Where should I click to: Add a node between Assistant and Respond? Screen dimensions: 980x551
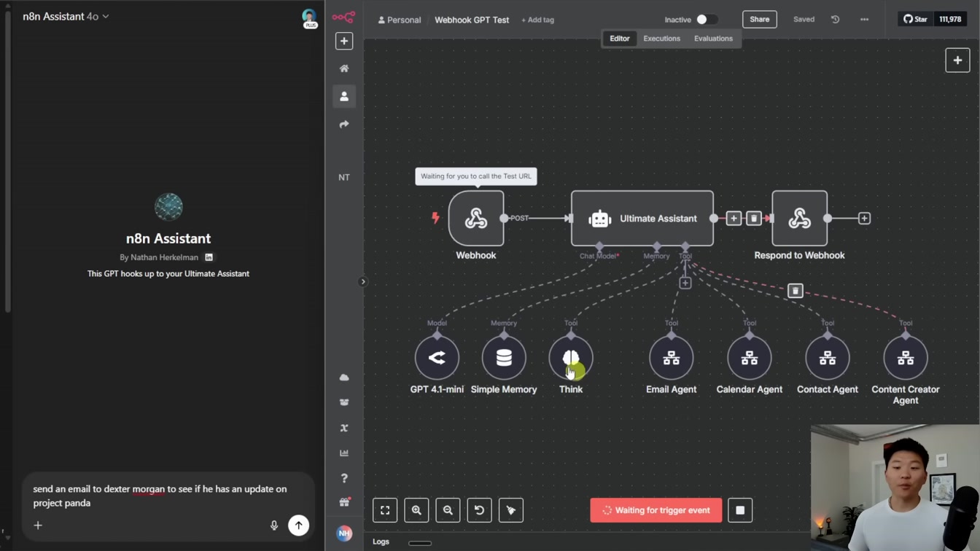[x=734, y=218]
